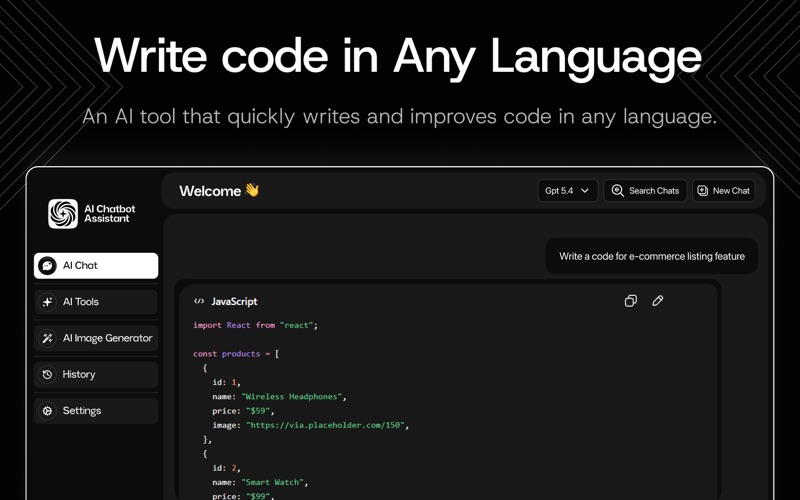Click the code brackets icon beside JavaScript
800x500 pixels.
pyautogui.click(x=199, y=301)
